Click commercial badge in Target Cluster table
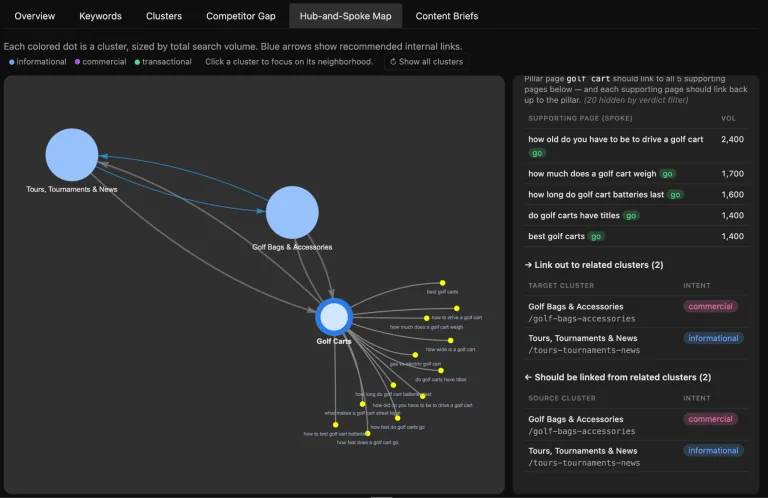Image resolution: width=768 pixels, height=498 pixels. click(710, 307)
